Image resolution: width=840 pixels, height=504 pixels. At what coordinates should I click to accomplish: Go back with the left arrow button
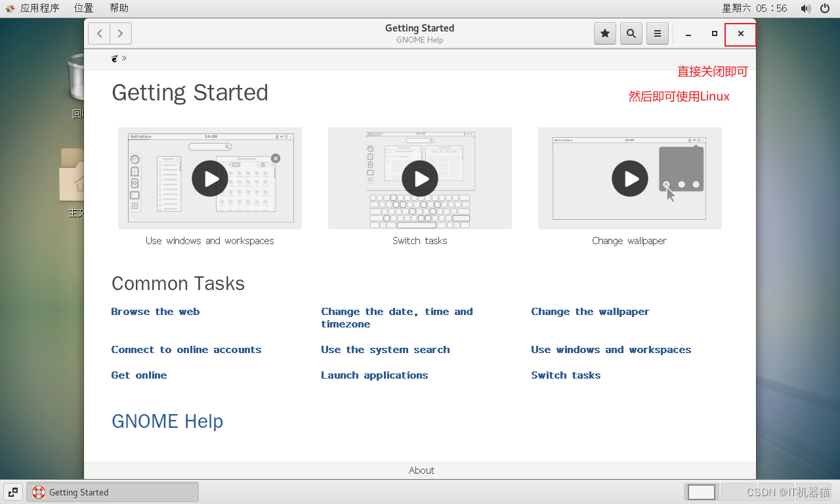pos(99,33)
